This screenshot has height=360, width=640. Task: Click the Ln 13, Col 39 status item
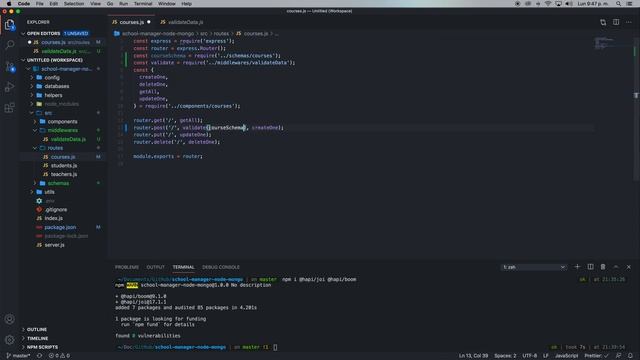(473, 356)
